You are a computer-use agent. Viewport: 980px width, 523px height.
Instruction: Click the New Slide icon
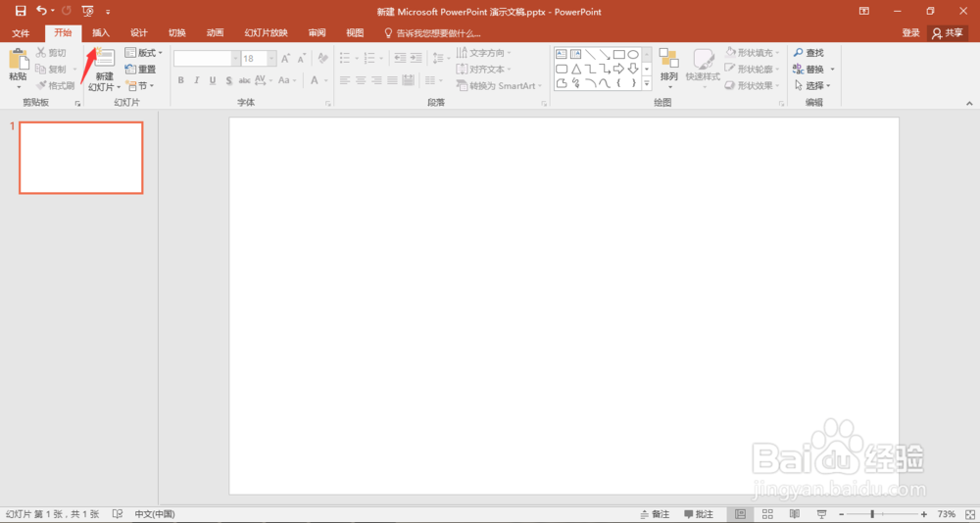[105, 59]
